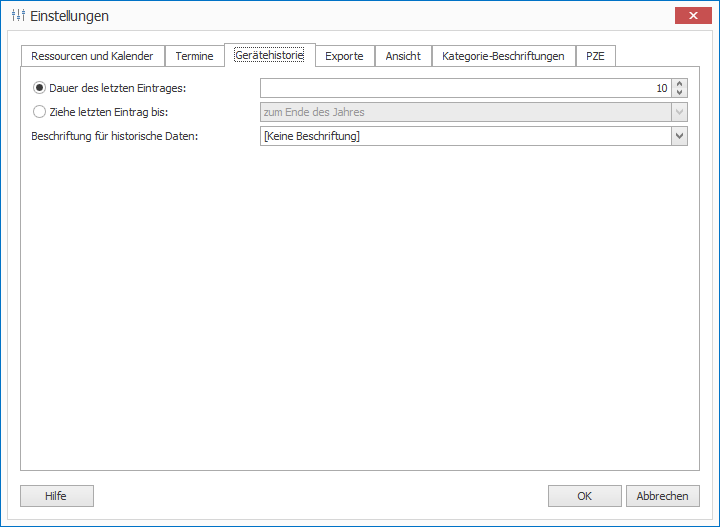Switch to Kategorie-Beschriftungen tab
Viewport: 720px width, 527px height.
[x=504, y=56]
